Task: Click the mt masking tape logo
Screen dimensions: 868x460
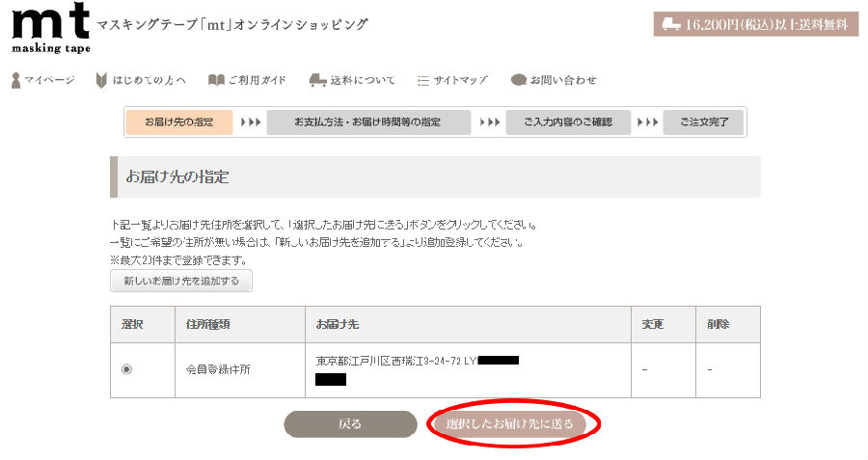Action: (x=50, y=28)
